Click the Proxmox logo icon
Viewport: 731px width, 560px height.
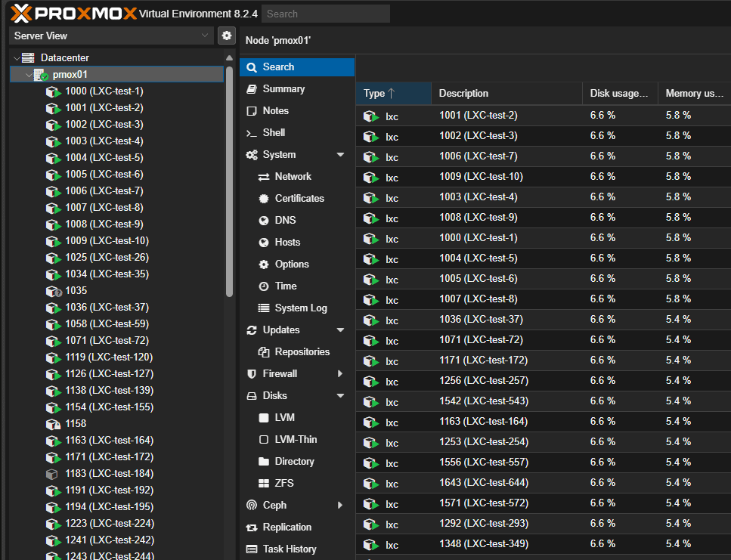pyautogui.click(x=21, y=14)
